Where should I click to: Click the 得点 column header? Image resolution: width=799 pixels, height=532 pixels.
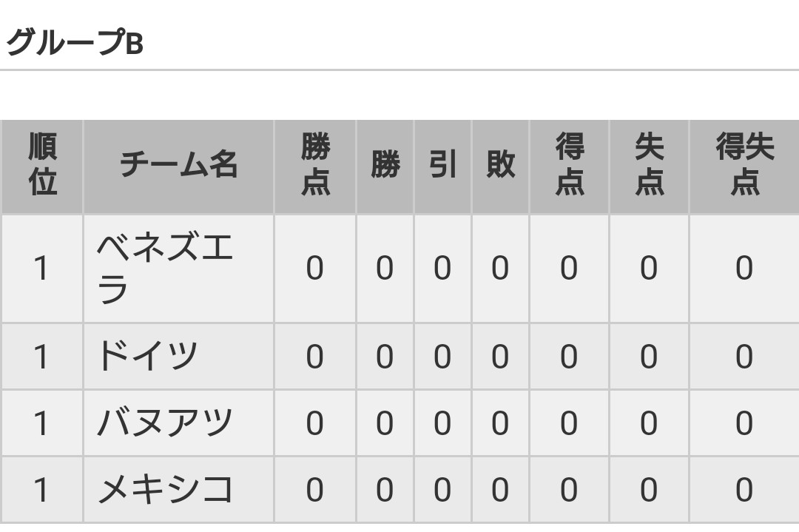[x=570, y=164]
